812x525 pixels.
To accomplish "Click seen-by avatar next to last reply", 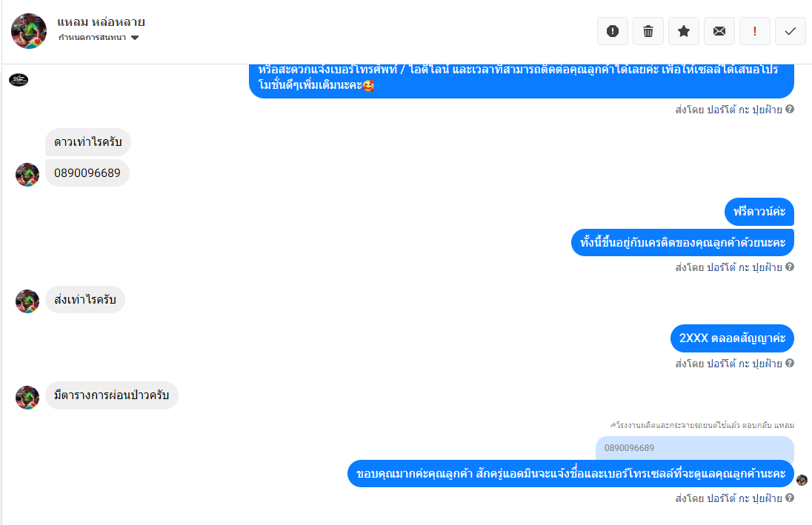I will pyautogui.click(x=802, y=480).
